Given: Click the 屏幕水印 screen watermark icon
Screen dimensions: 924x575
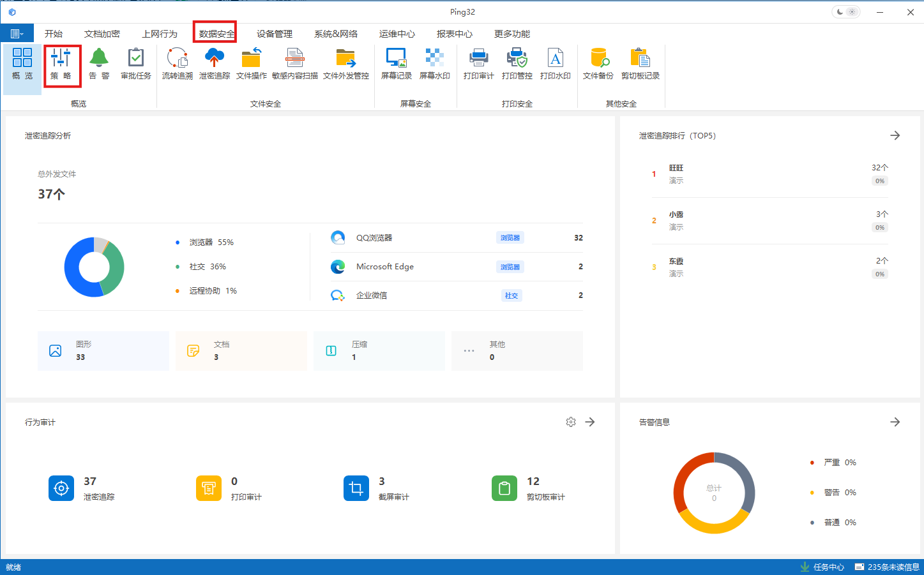Looking at the screenshot, I should pos(435,64).
